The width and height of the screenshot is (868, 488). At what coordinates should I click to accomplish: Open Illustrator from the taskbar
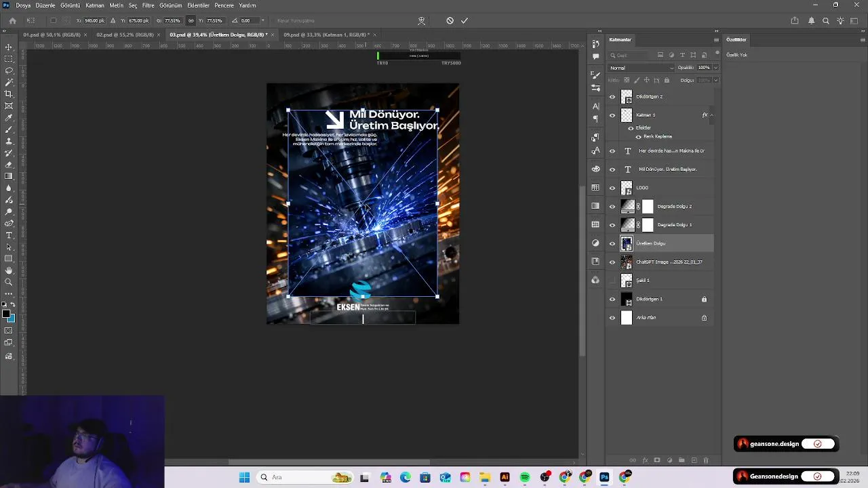pos(505,477)
